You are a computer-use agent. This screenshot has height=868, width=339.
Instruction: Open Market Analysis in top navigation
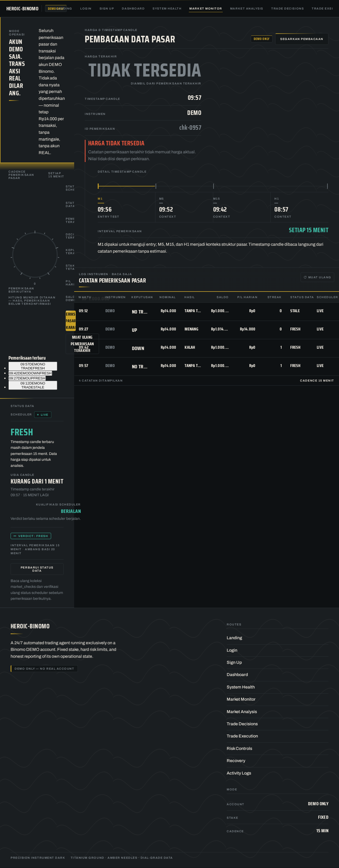pyautogui.click(x=246, y=8)
